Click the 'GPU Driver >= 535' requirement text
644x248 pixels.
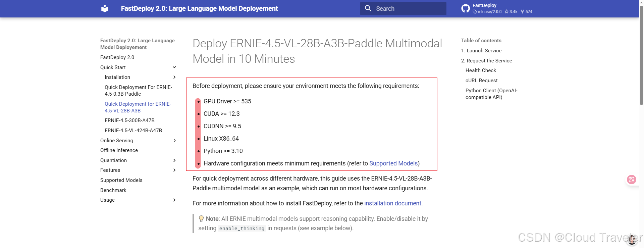pos(227,101)
